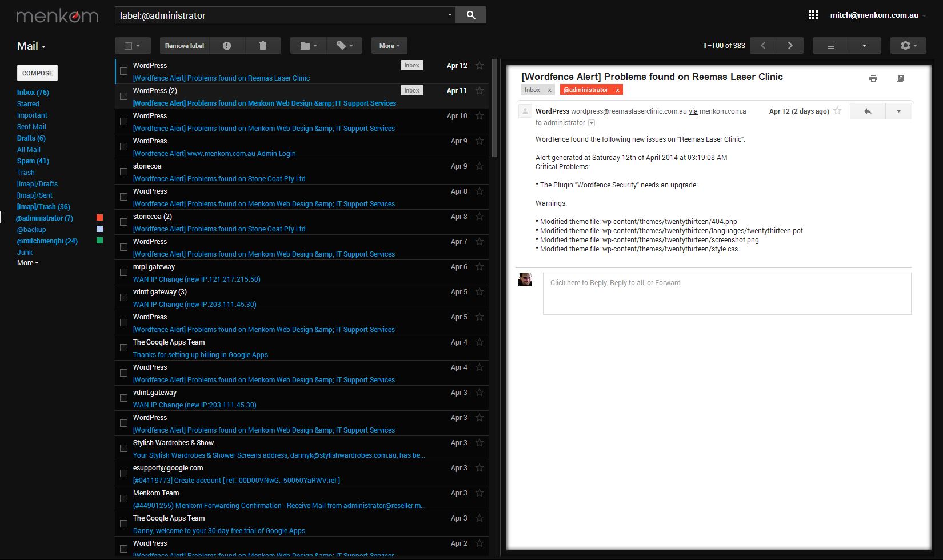Screen dimensions: 943x560
Task: Remove @administrator label with x
Action: point(617,90)
